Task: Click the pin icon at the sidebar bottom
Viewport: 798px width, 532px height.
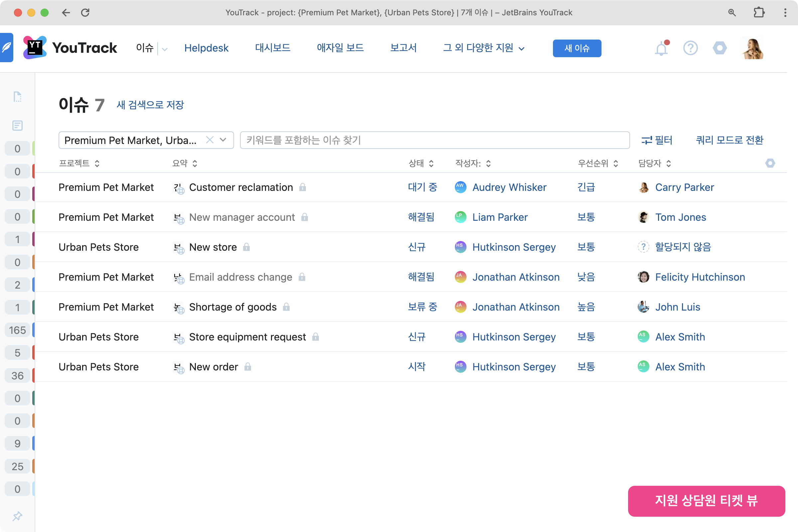Action: (x=17, y=516)
